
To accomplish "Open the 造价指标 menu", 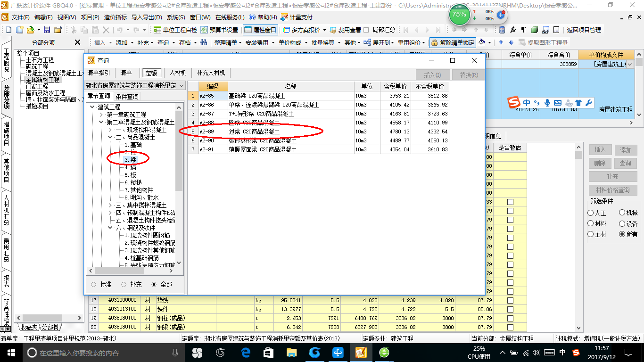I will click(x=116, y=17).
